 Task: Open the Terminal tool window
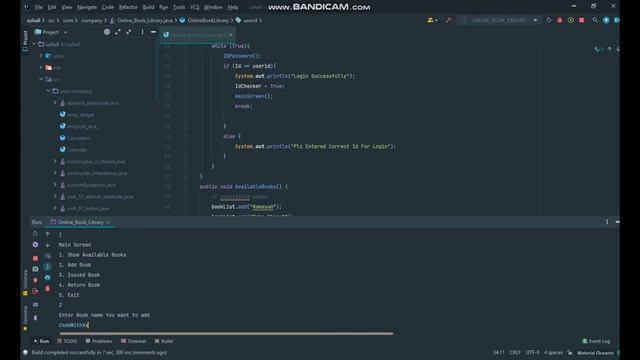tap(133, 341)
